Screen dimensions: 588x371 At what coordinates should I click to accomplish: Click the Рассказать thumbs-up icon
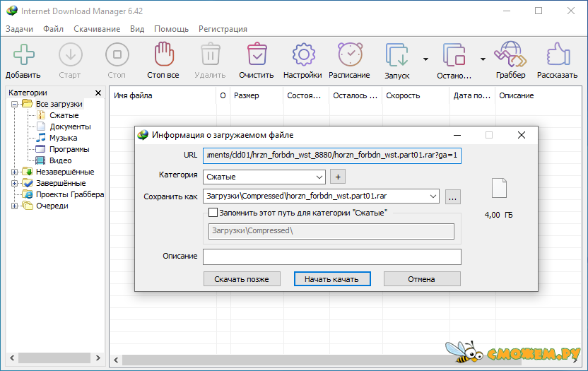pyautogui.click(x=558, y=55)
